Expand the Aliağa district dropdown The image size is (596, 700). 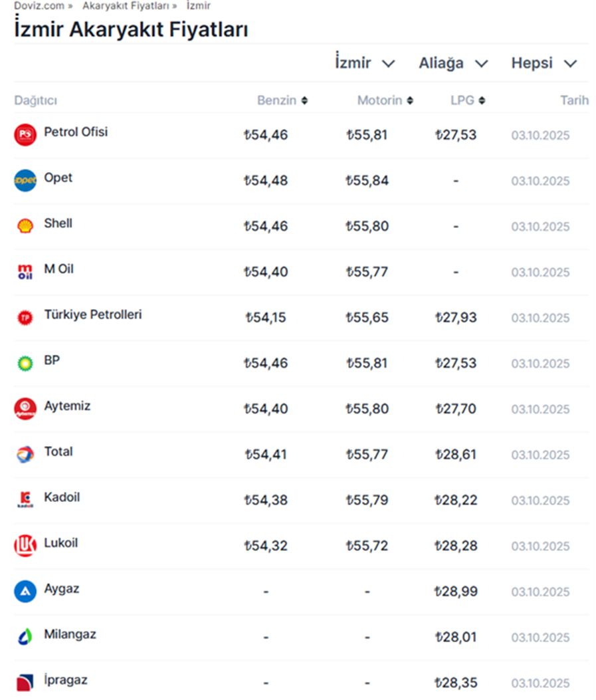453,64
